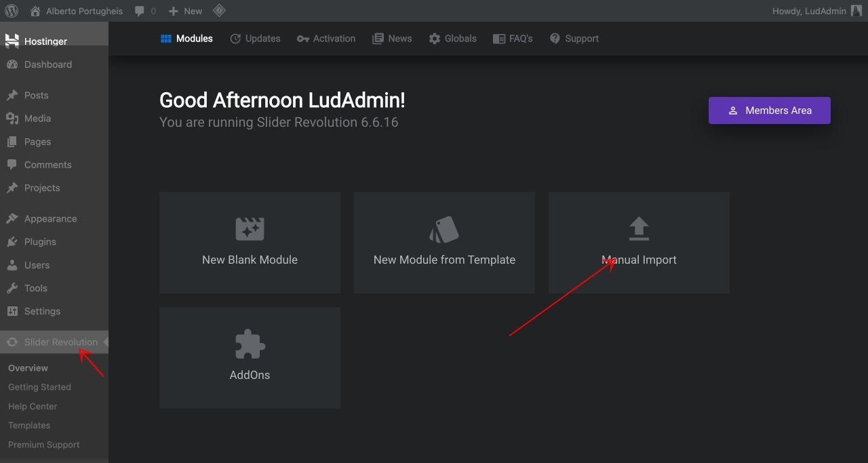Click the Slider Revolution refresh icon
This screenshot has width=868, height=463.
(x=12, y=342)
